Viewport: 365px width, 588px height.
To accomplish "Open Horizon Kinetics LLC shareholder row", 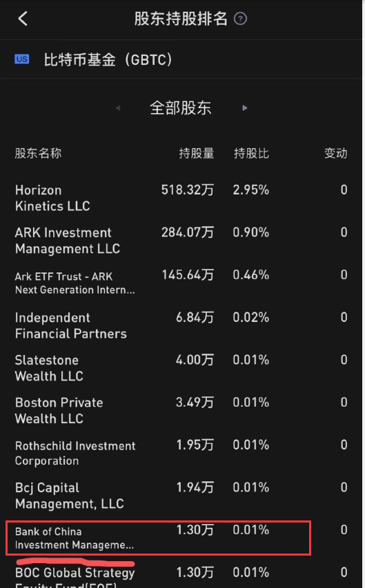I will (x=181, y=198).
